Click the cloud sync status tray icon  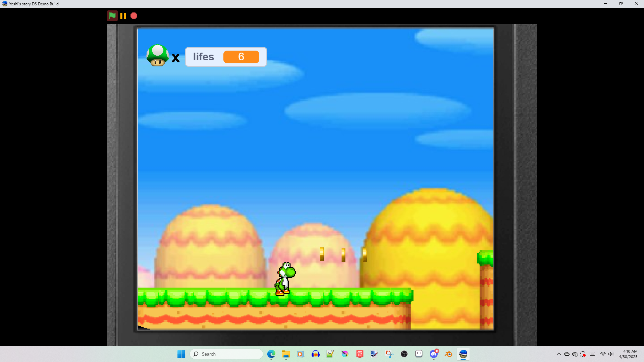[x=575, y=354]
